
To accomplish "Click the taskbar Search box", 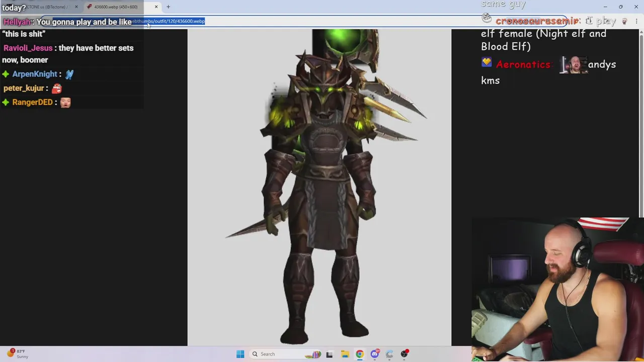I will coord(286,354).
